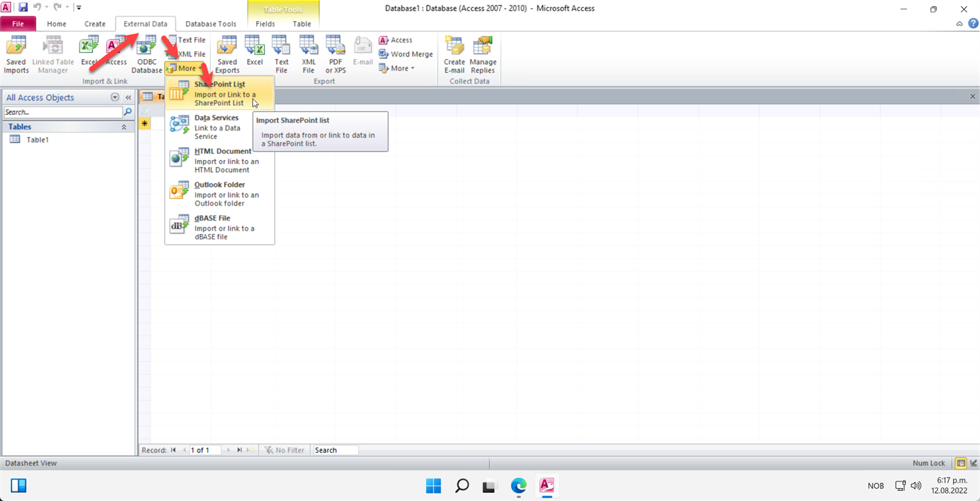
Task: Select the External Data tab
Action: 145,24
